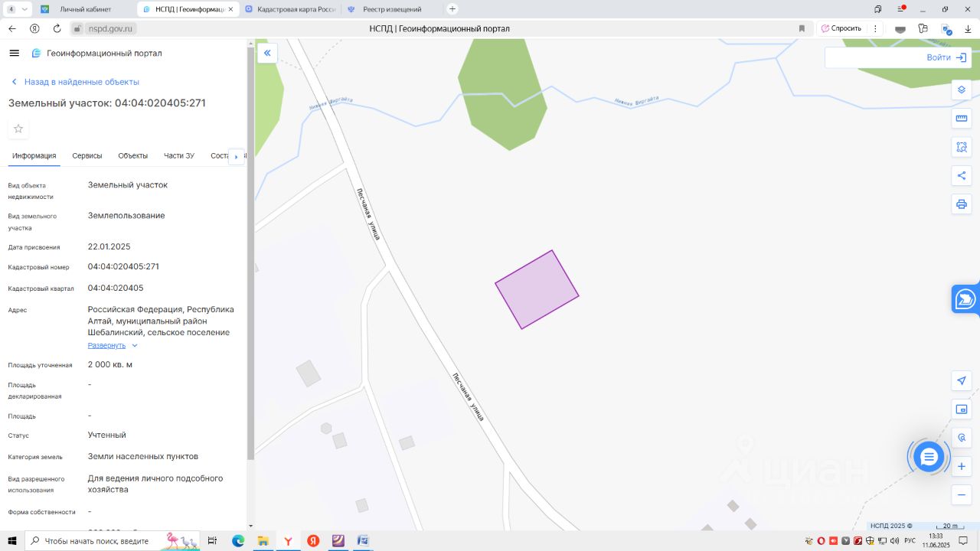This screenshot has height=551, width=980.
Task: Click the Войти login button
Action: point(946,57)
